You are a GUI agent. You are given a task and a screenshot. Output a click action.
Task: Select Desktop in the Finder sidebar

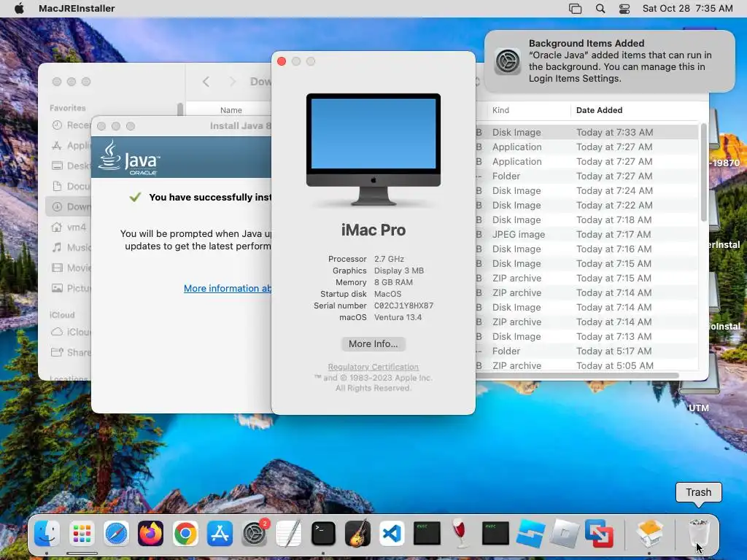pos(71,166)
